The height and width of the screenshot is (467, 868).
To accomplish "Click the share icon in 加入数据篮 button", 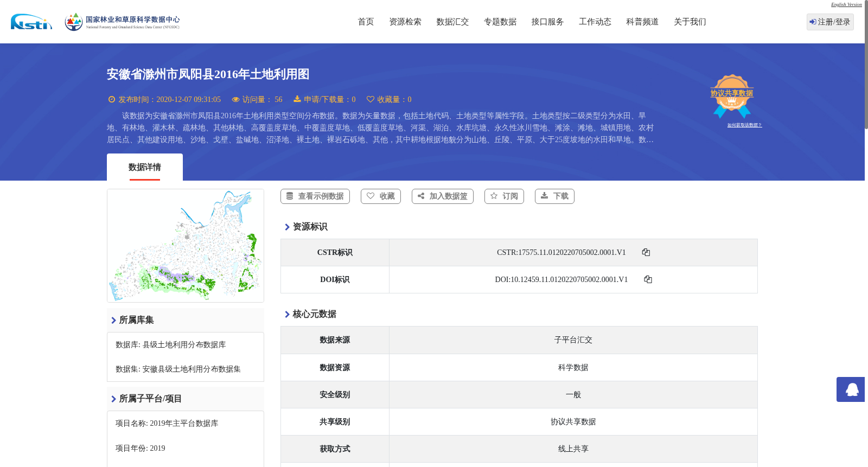I will (421, 196).
